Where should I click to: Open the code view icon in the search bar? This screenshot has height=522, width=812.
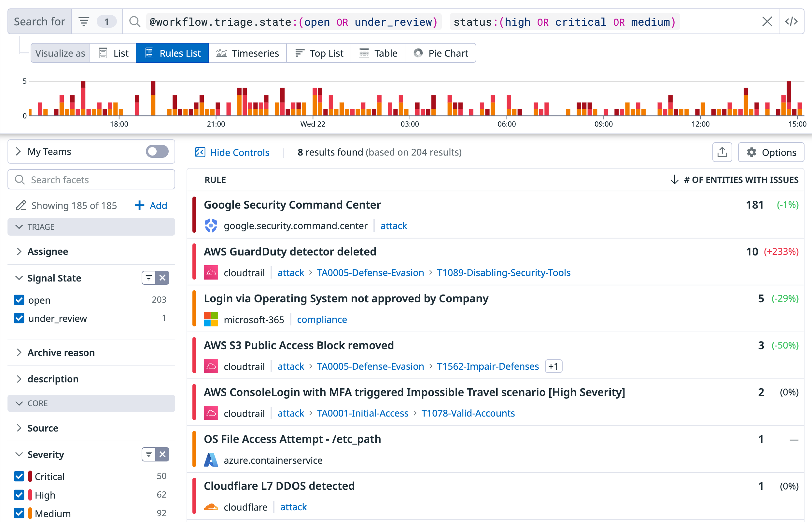tap(791, 22)
